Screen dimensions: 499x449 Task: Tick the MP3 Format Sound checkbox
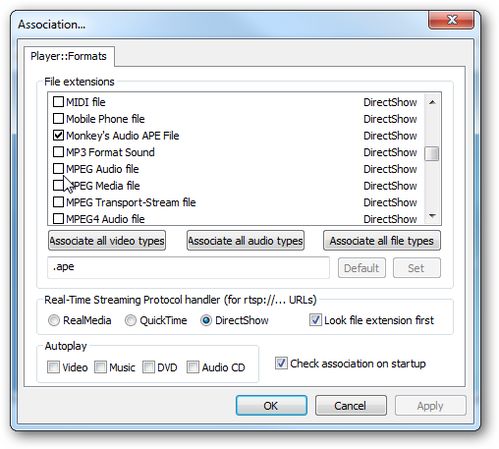[58, 152]
